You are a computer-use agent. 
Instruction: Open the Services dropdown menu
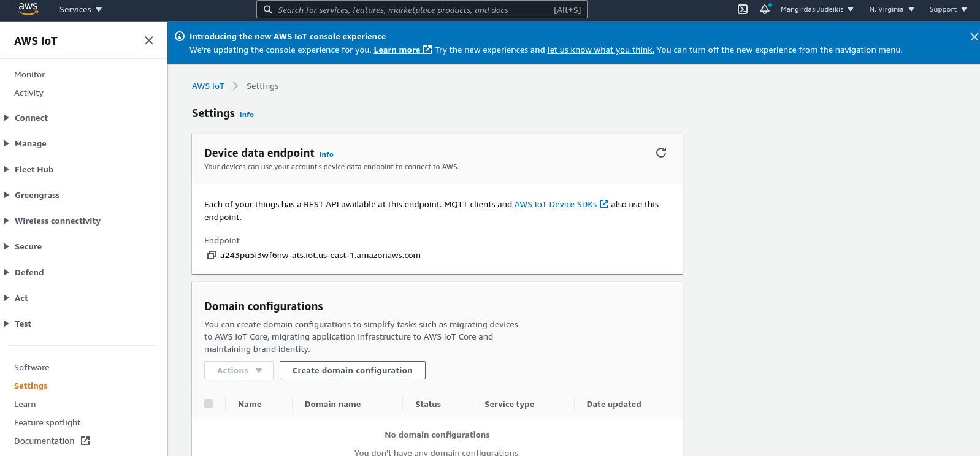[80, 9]
